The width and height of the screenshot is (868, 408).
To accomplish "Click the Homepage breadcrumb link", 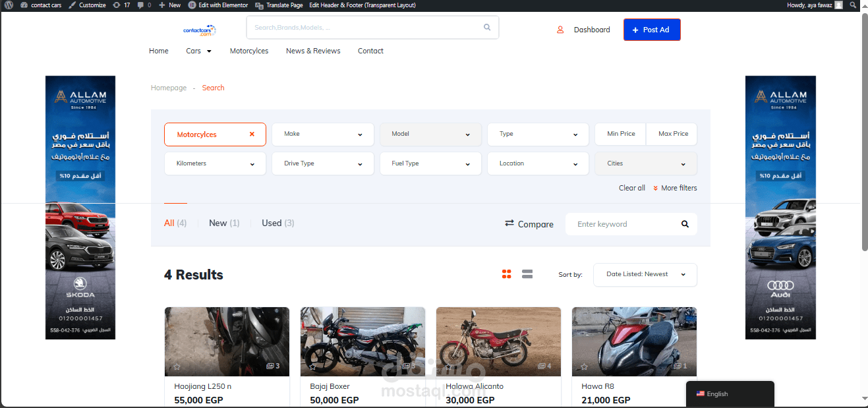I will [169, 88].
